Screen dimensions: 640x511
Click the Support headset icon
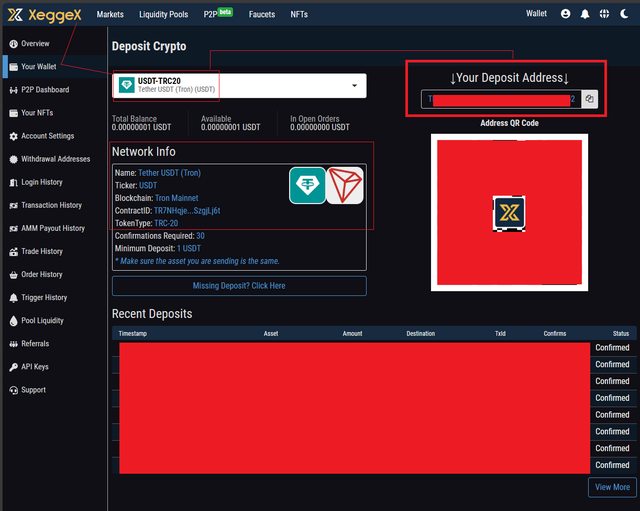coord(13,390)
